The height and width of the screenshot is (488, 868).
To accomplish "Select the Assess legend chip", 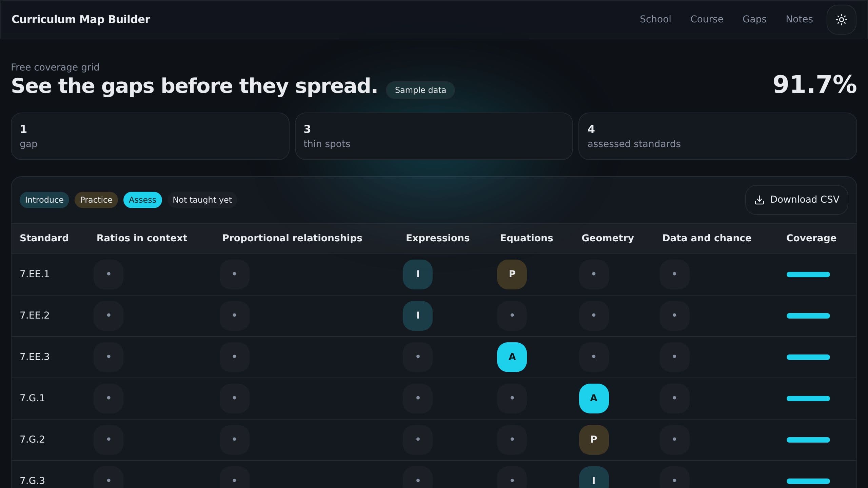I will pyautogui.click(x=142, y=200).
